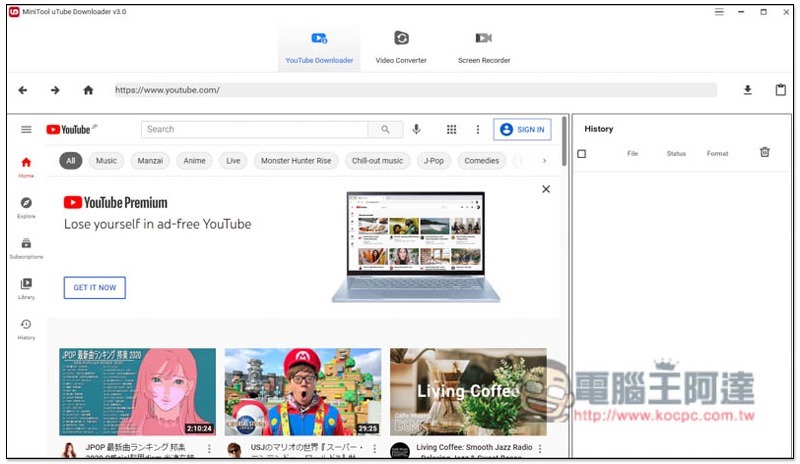Viewport: 800px width, 464px height.
Task: Click the GET IT NOW button
Action: pyautogui.click(x=94, y=288)
